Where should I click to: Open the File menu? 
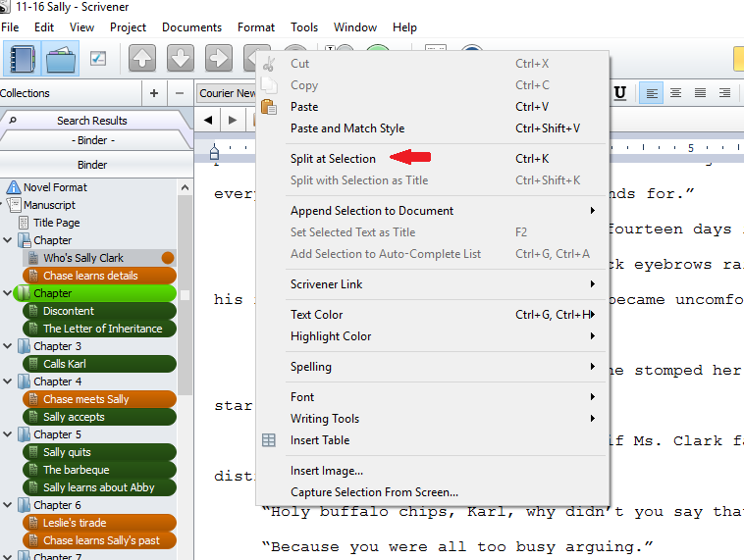[10, 27]
